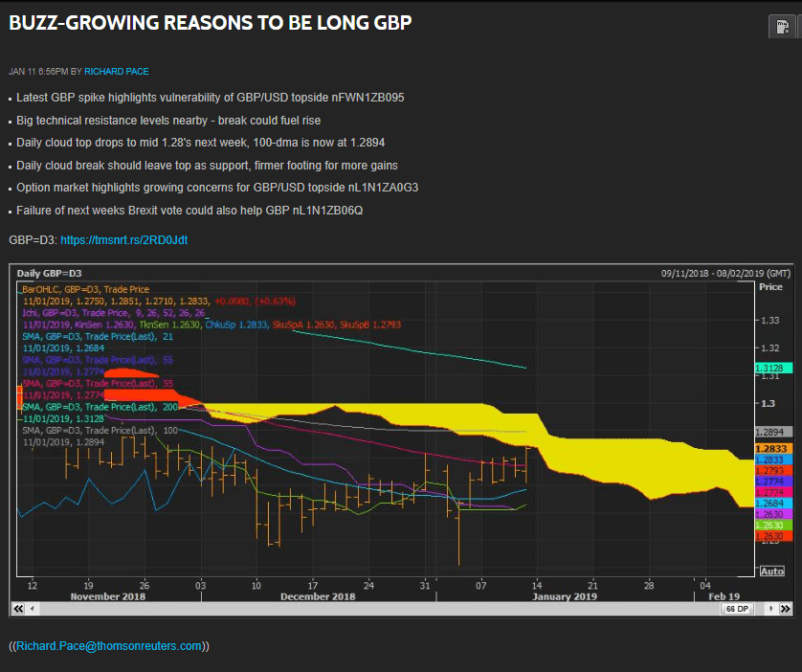Click the blue 1.2833 price tag
The height and width of the screenshot is (672, 802).
[x=774, y=459]
